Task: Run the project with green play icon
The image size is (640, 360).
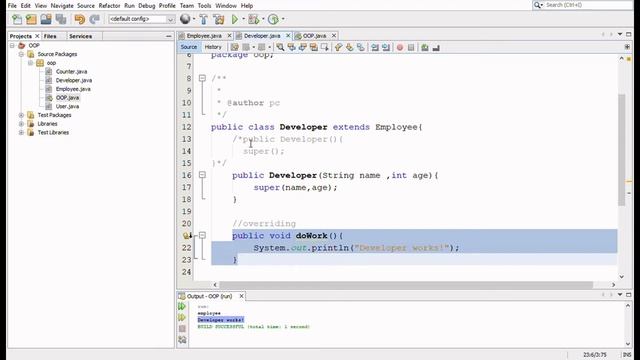Action: [x=235, y=19]
